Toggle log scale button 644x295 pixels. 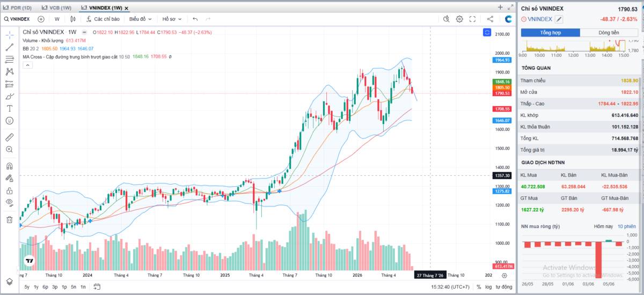point(489,287)
